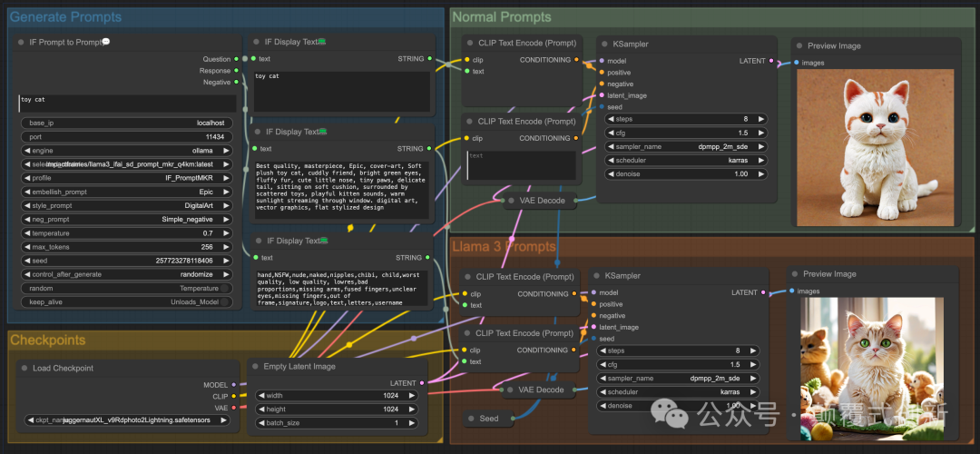
Task: Click the latent_image input port of Llama 3 KSampler
Action: [593, 327]
